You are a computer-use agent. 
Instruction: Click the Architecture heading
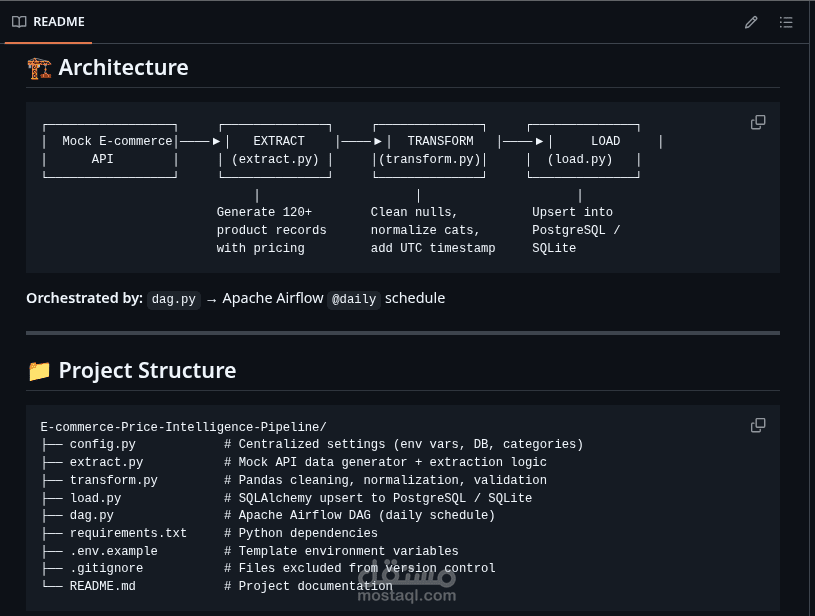[x=123, y=68]
